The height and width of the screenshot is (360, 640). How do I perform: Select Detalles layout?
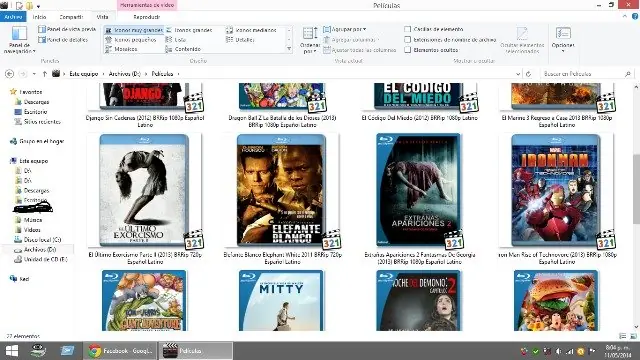coord(240,40)
